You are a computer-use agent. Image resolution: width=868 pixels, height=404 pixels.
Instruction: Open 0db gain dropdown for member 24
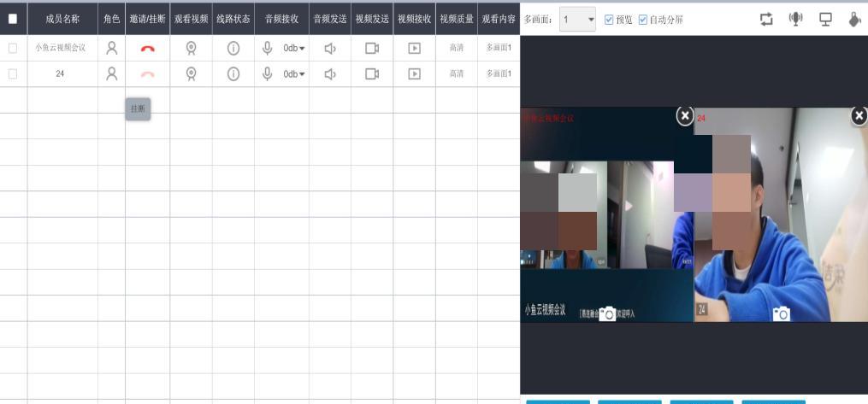294,74
